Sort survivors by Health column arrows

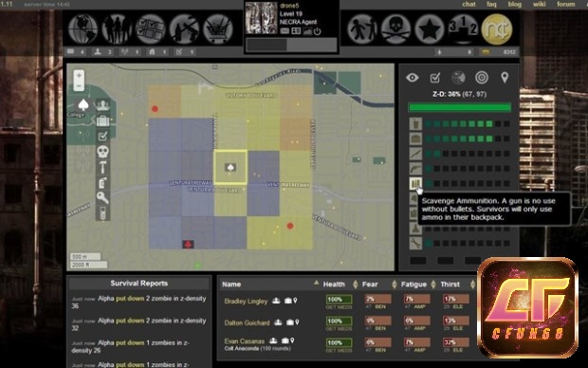point(356,285)
